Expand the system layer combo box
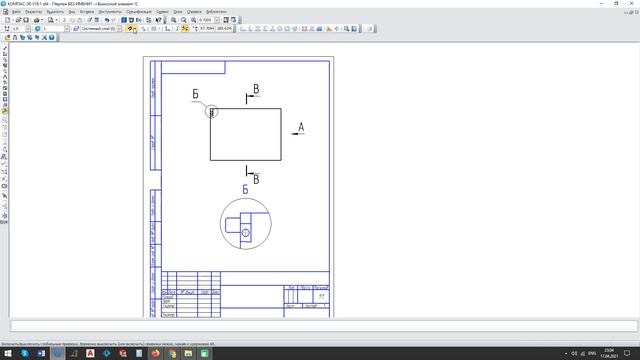The height and width of the screenshot is (360, 640). [120, 29]
